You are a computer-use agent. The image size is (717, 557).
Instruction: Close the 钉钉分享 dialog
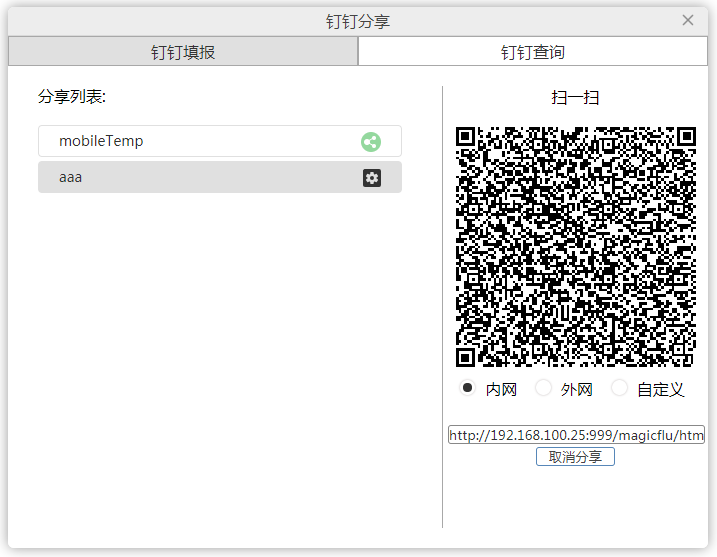tap(688, 20)
